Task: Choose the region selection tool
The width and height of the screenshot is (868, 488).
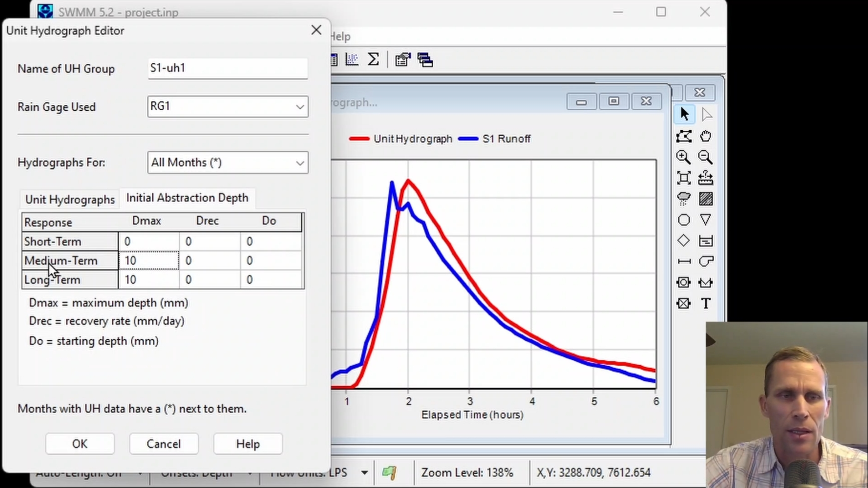Action: [x=684, y=136]
